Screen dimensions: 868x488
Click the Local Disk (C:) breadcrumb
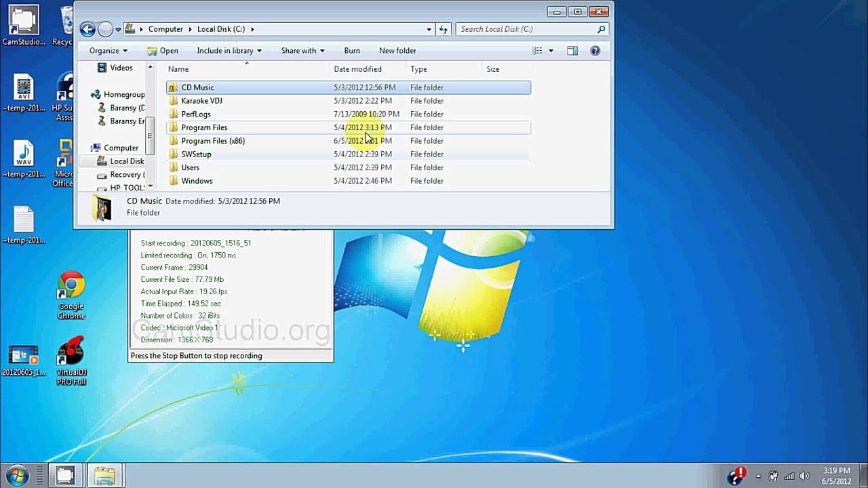[x=221, y=29]
